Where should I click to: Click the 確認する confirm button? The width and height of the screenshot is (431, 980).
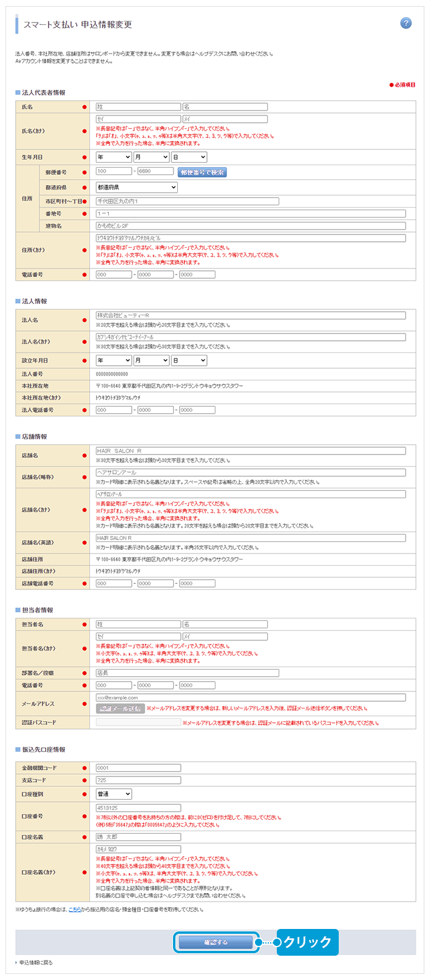(x=215, y=942)
